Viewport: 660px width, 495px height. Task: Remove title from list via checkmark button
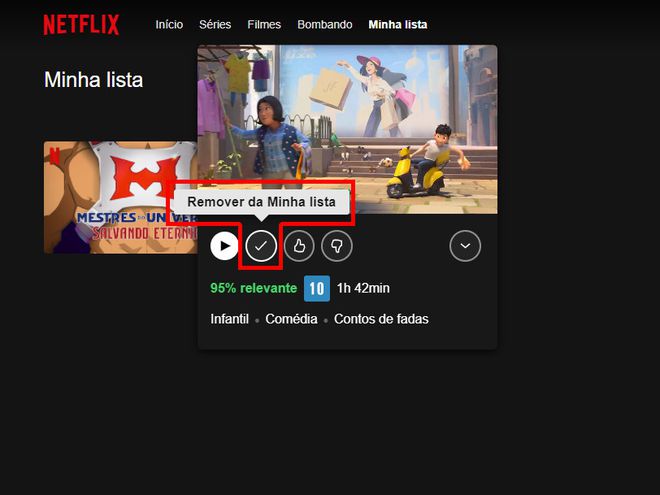point(261,246)
